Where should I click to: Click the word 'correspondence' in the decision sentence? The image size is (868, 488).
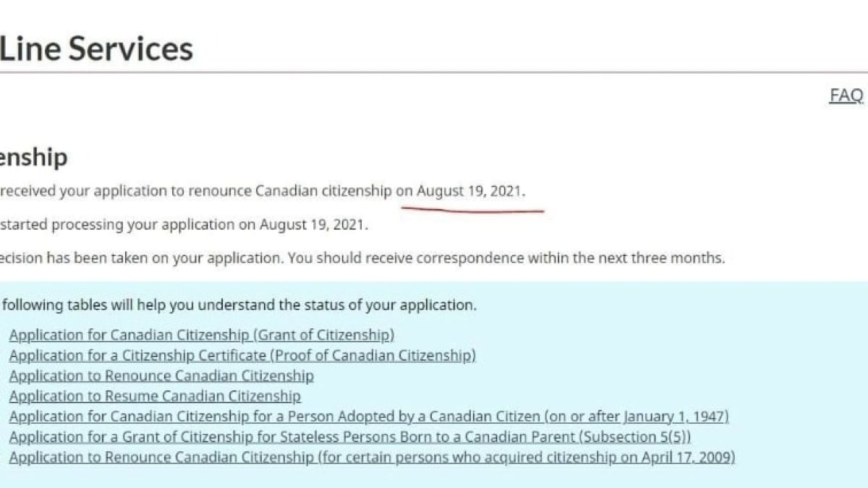tap(475, 258)
